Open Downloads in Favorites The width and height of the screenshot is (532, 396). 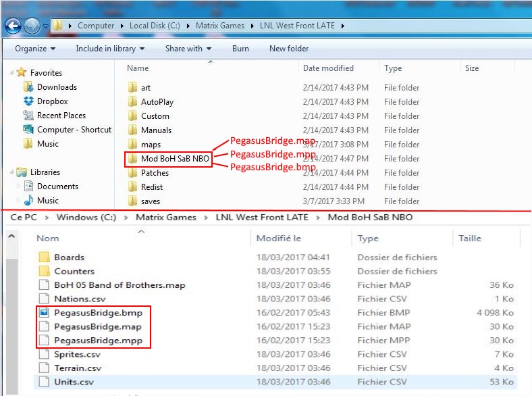pyautogui.click(x=57, y=87)
